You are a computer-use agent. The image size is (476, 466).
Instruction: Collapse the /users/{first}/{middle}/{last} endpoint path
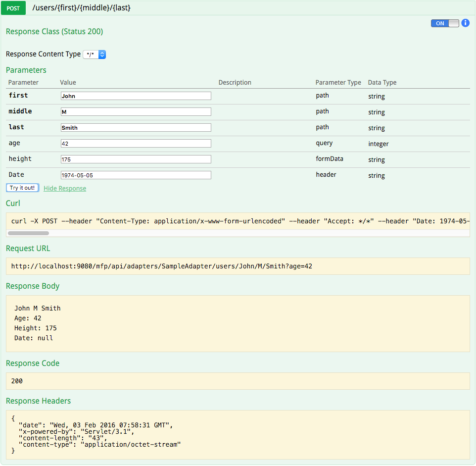pos(81,8)
